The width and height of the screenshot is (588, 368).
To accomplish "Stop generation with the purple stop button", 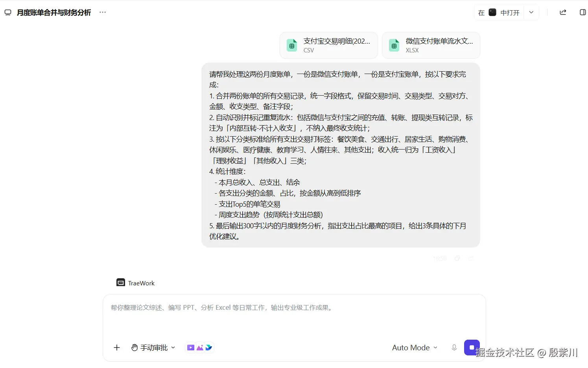I will 472,348.
